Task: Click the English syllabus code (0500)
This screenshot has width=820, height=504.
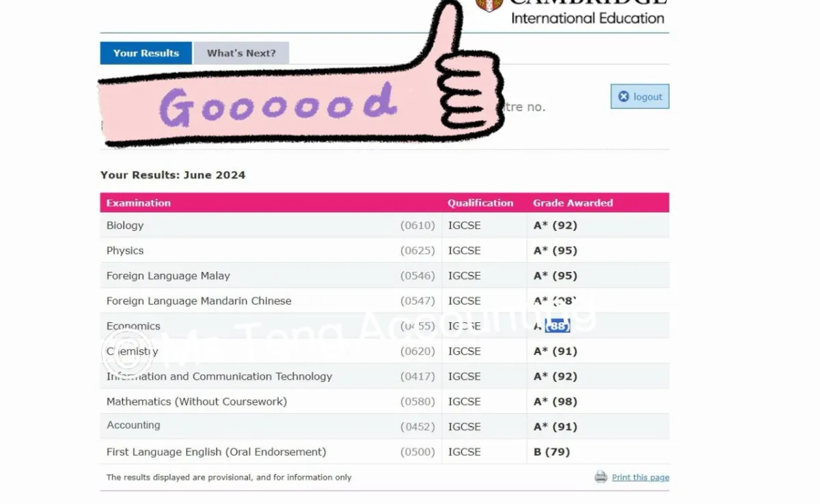Action: click(x=418, y=452)
